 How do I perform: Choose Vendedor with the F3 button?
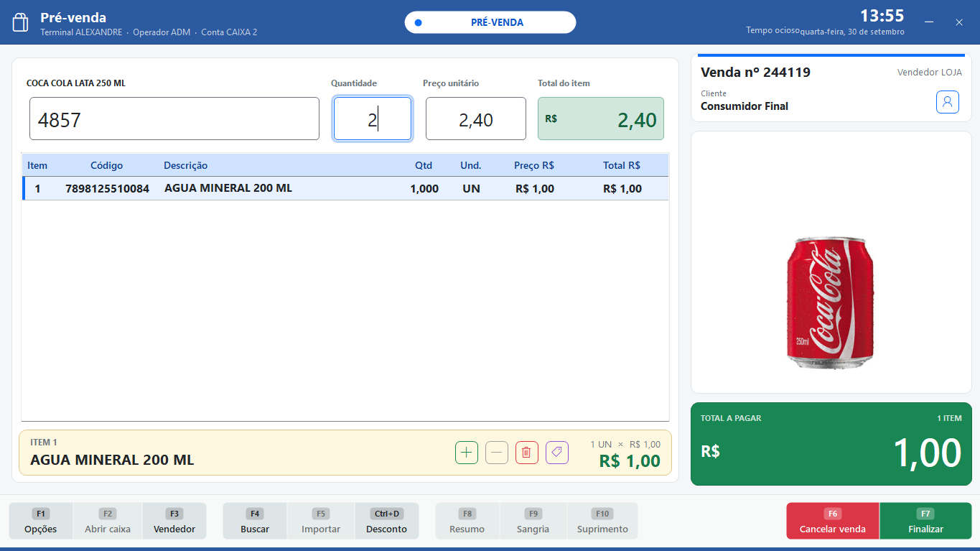pos(174,522)
